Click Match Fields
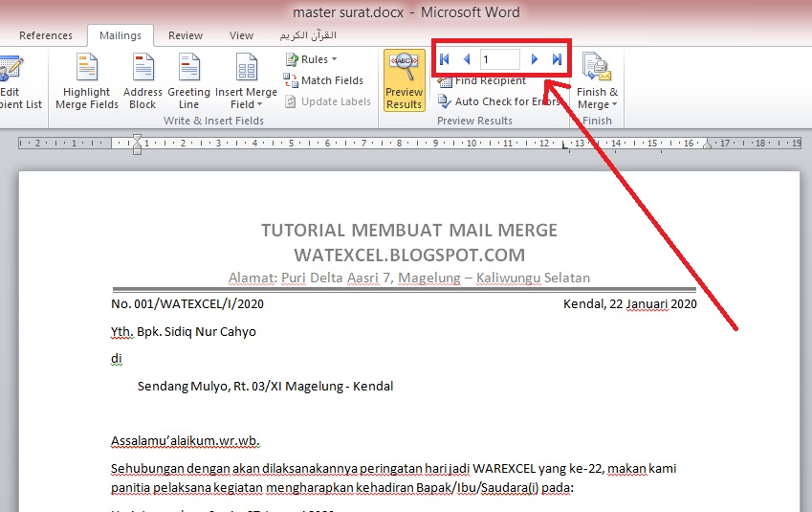 [x=324, y=80]
